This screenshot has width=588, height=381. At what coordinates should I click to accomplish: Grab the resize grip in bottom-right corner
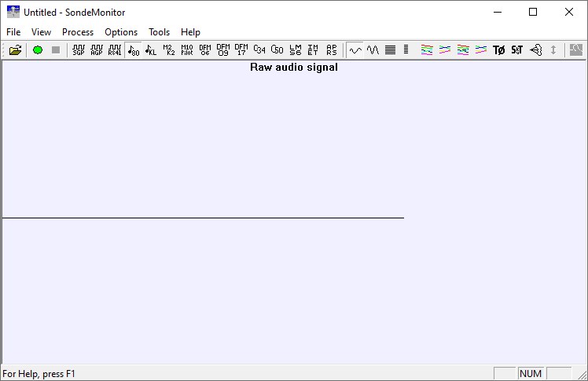582,375
